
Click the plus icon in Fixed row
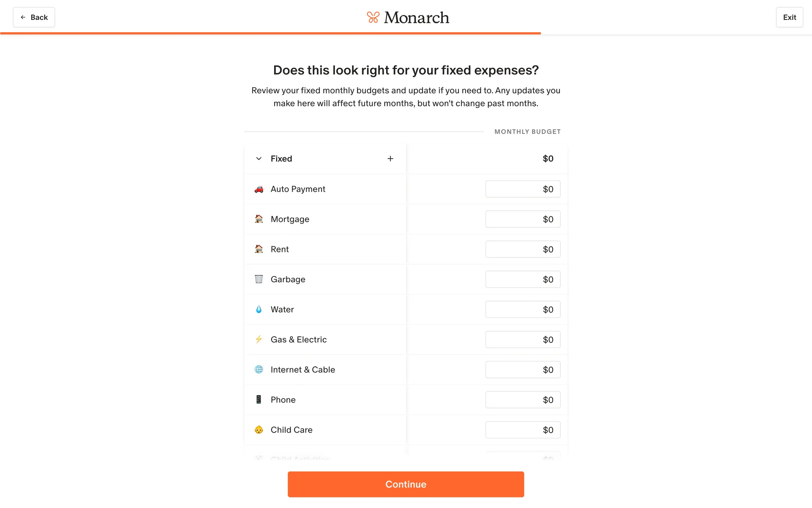(390, 159)
